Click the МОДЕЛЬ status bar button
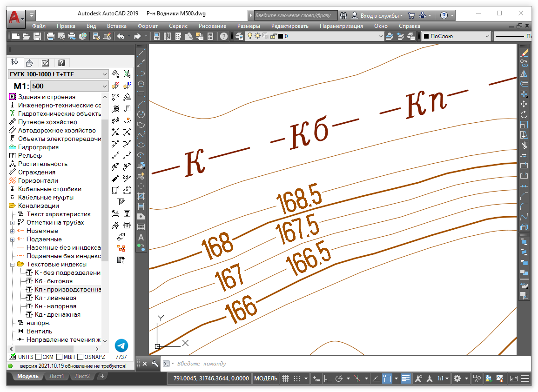The height and width of the screenshot is (392, 538). (x=266, y=379)
